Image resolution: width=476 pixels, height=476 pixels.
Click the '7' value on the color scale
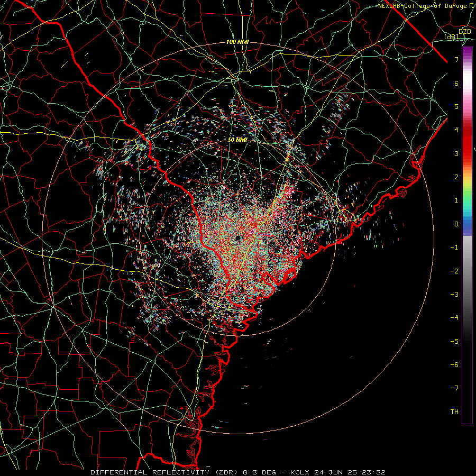point(456,59)
